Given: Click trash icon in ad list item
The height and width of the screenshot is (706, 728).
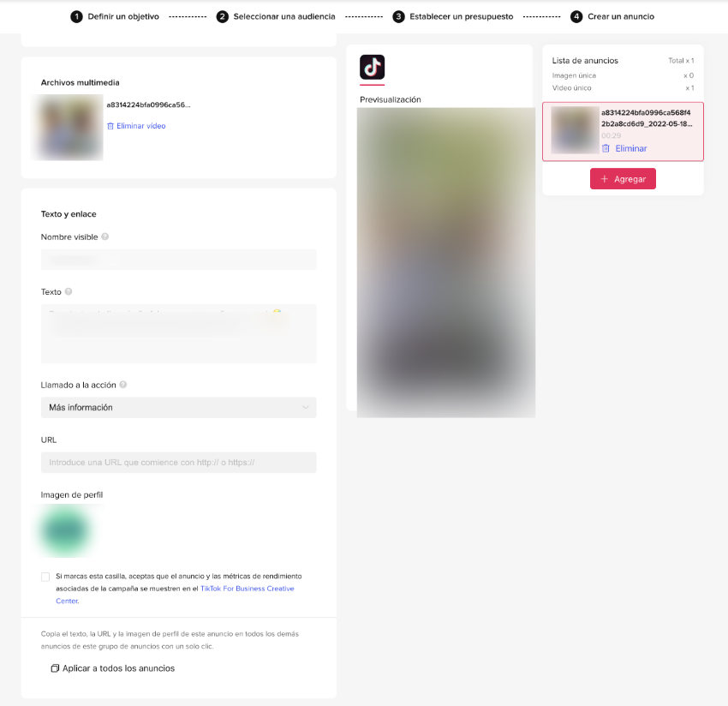Looking at the screenshot, I should click(x=606, y=148).
